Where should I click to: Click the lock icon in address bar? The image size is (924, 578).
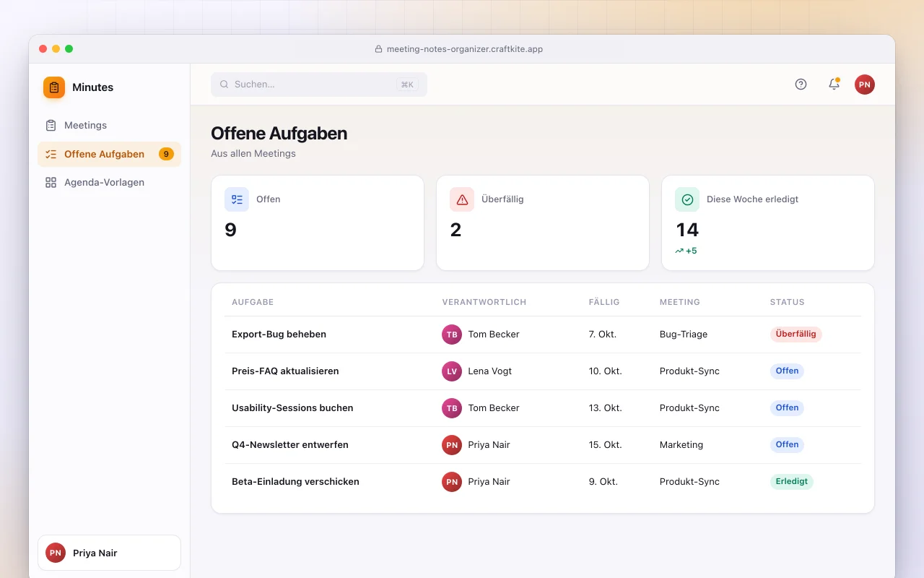[378, 49]
